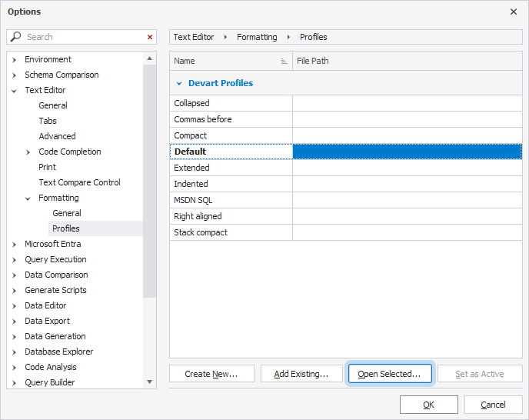The height and width of the screenshot is (420, 529).
Task: Click the Open Selected button
Action: (x=390, y=374)
